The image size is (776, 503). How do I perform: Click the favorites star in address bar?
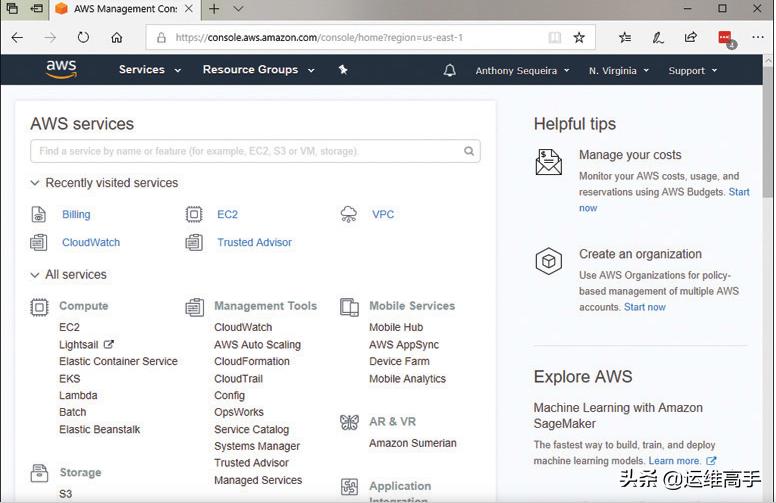pos(579,38)
